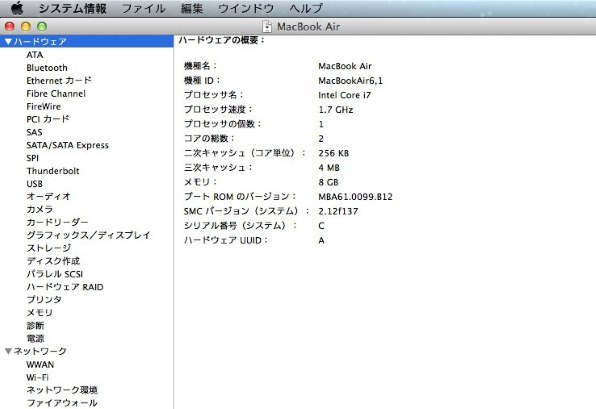Click the 機種名 value MacBook Air
The height and width of the screenshot is (409, 596).
tap(345, 66)
